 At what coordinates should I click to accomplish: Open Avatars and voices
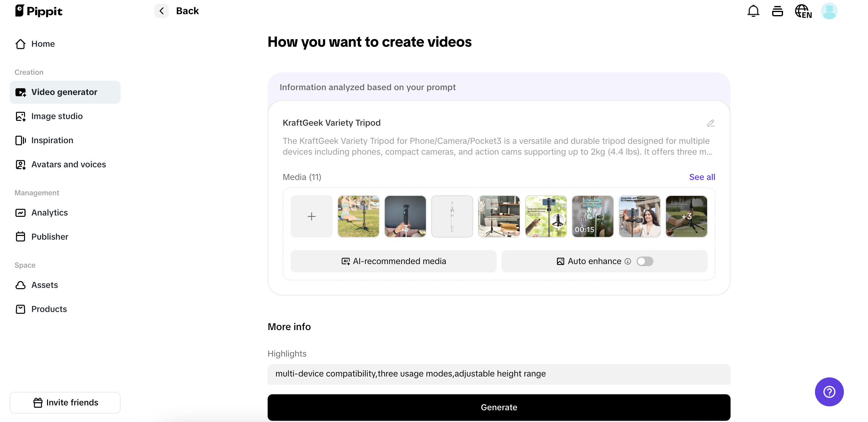[x=68, y=165]
